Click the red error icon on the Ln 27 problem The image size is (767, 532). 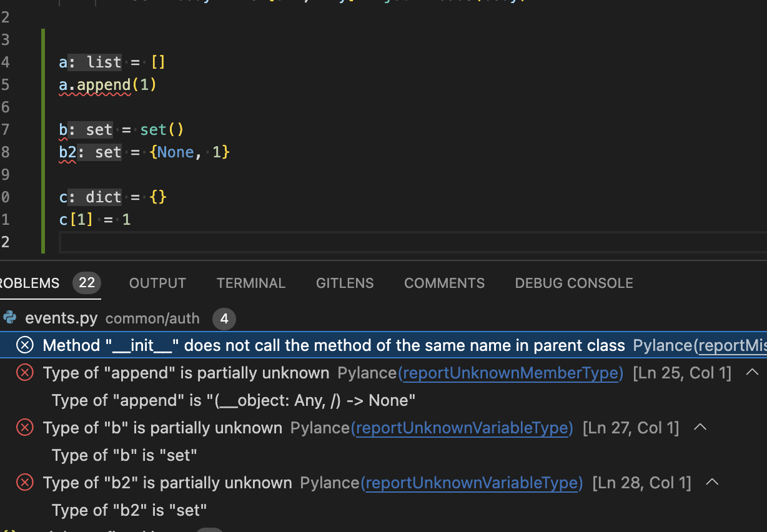pyautogui.click(x=24, y=427)
